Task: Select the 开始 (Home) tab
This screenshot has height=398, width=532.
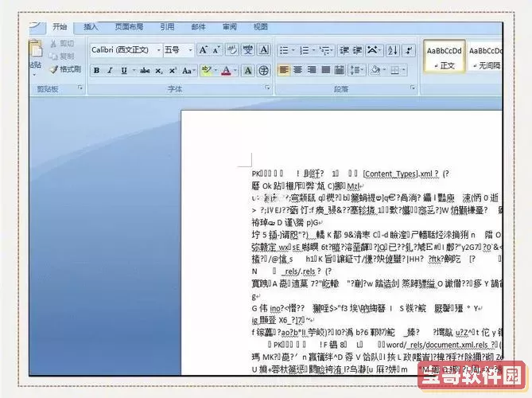Action: tap(60, 27)
